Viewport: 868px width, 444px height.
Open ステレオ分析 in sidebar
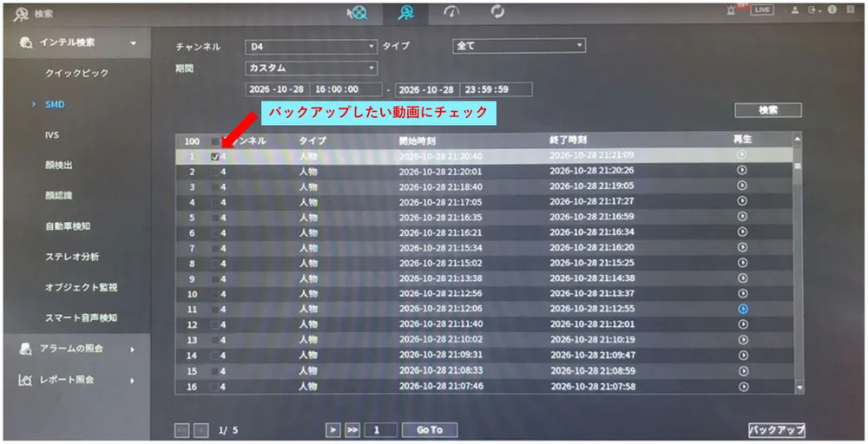pyautogui.click(x=72, y=257)
